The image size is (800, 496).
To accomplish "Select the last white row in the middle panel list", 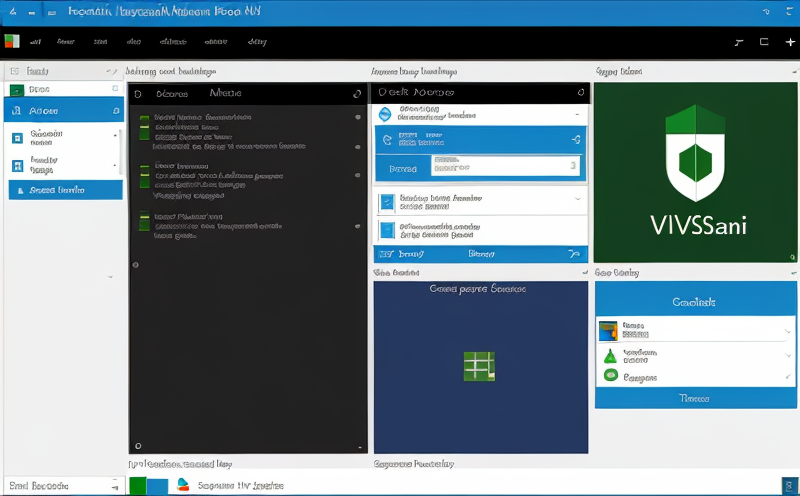I will [481, 230].
